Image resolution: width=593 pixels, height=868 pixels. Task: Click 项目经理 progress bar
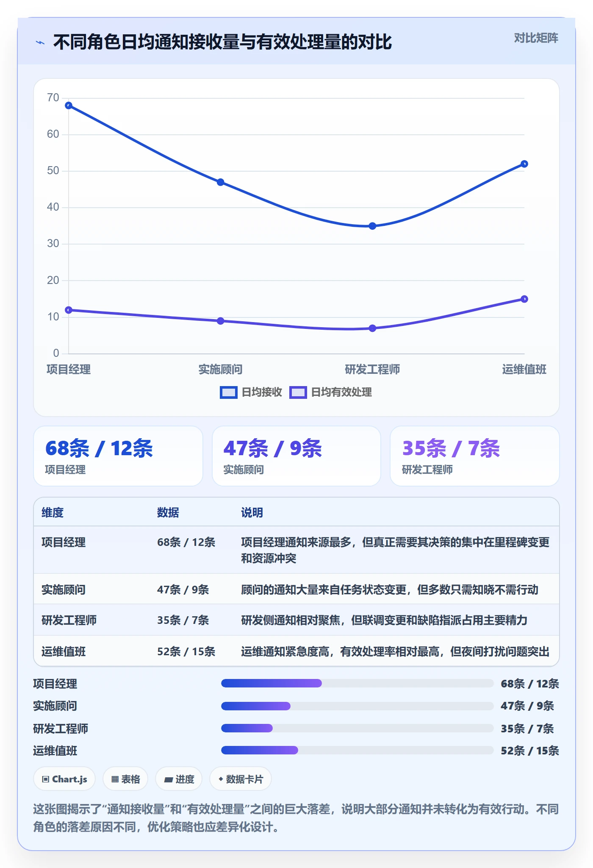coord(357,683)
